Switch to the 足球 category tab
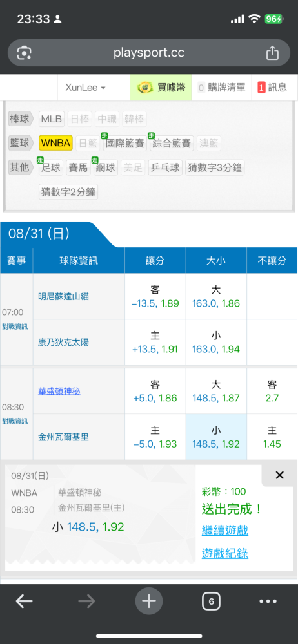The image size is (298, 644). coord(50,167)
